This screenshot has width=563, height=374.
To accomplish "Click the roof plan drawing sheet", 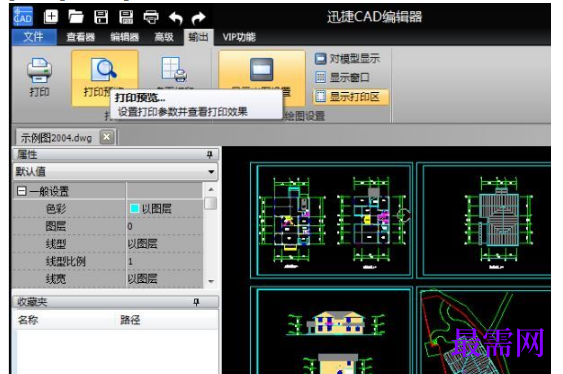I will [484, 220].
